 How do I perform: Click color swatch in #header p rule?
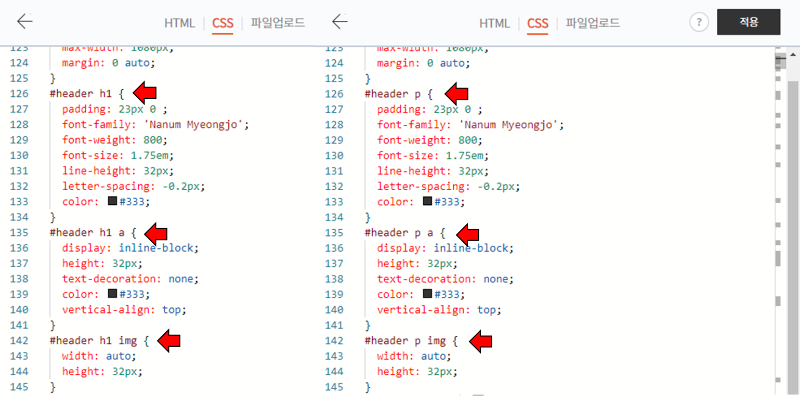pyautogui.click(x=428, y=201)
